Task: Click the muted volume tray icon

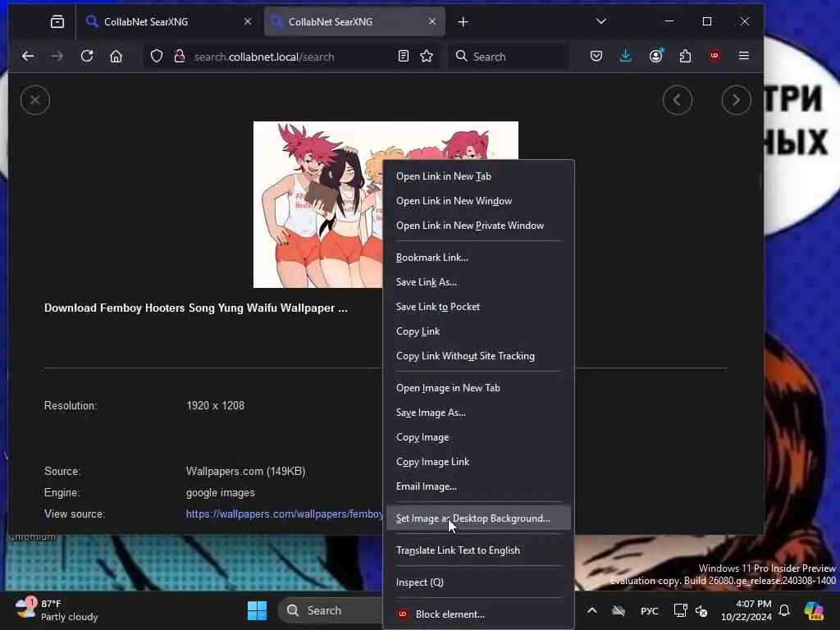Action: (701, 610)
